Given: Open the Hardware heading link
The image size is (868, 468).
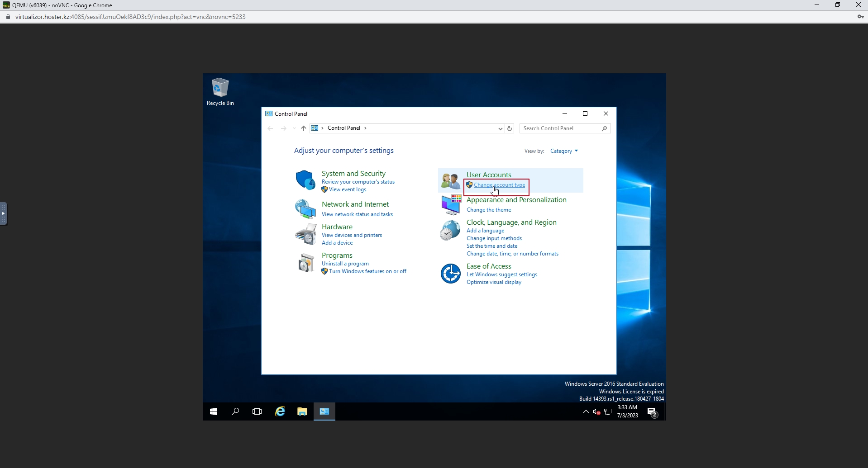Looking at the screenshot, I should pyautogui.click(x=337, y=227).
